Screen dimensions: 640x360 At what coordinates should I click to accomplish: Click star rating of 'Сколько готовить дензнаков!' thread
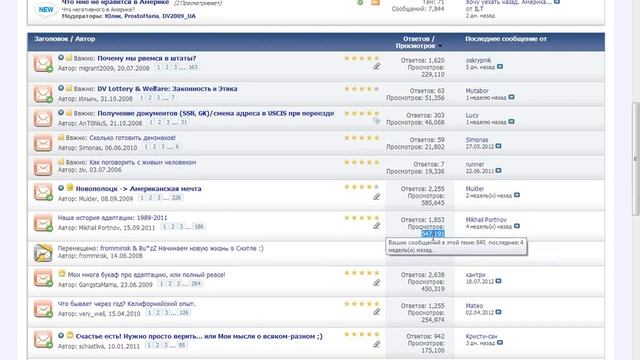pos(362,138)
